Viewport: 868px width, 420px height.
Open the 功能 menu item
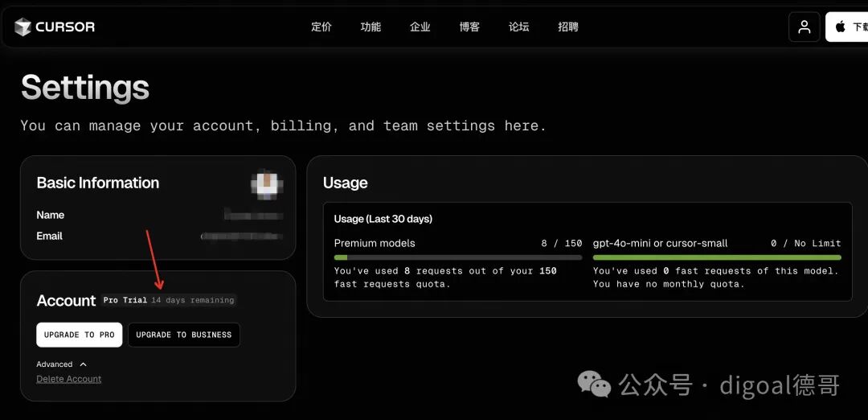pos(371,27)
